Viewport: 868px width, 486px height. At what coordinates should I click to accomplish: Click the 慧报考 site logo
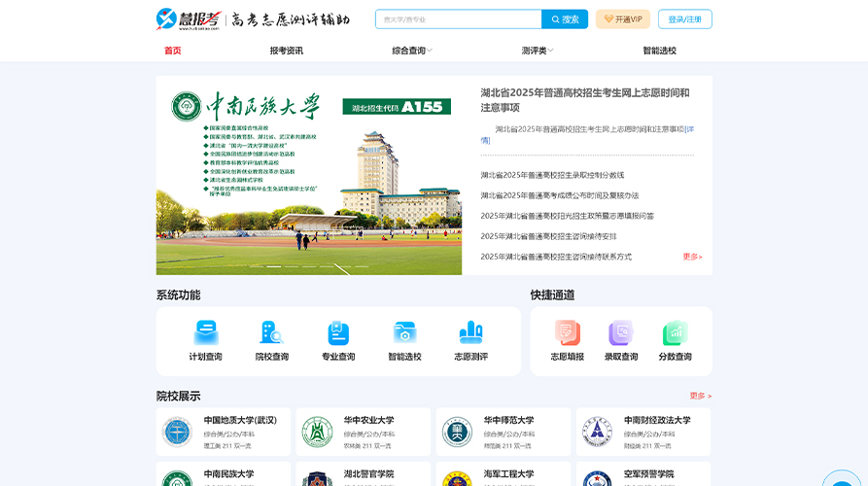tap(189, 19)
